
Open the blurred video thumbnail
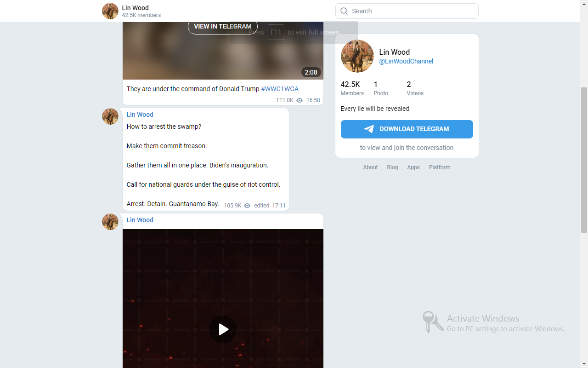coord(223,51)
